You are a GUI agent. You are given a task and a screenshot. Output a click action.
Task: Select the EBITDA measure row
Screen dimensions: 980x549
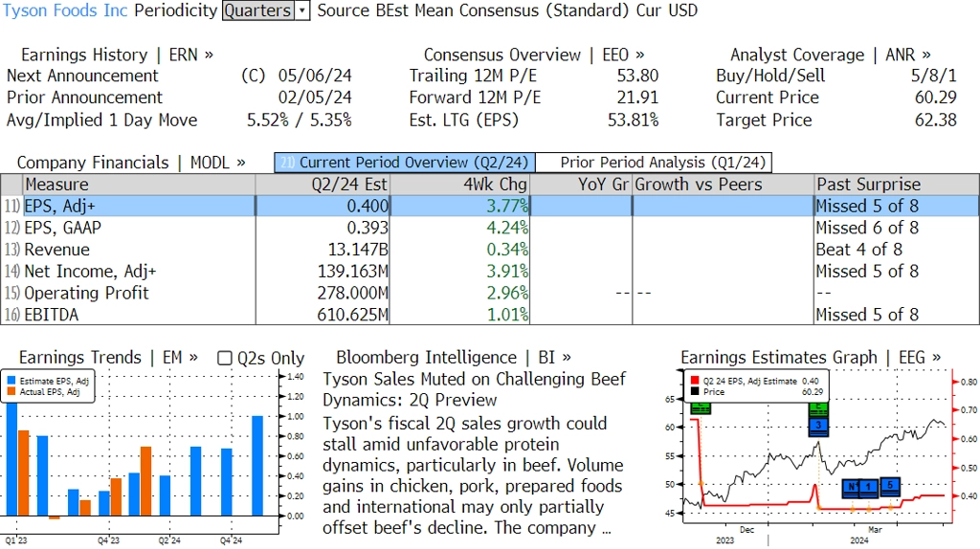point(489,314)
